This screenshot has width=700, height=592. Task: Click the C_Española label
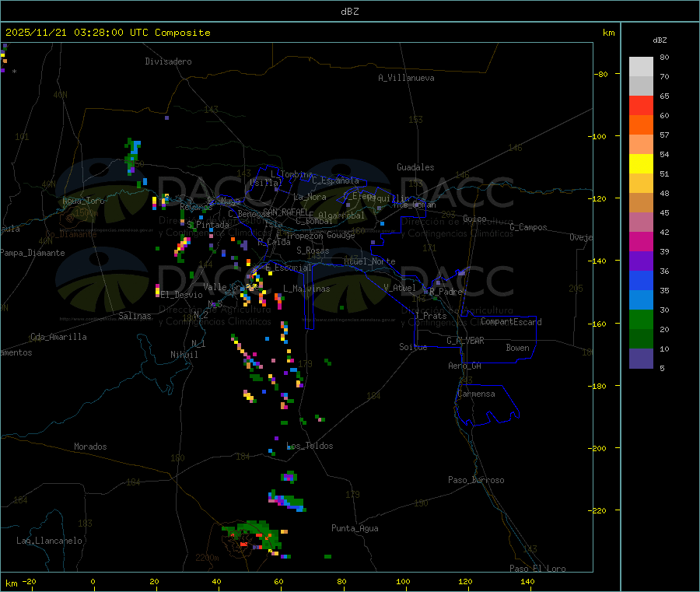336,180
